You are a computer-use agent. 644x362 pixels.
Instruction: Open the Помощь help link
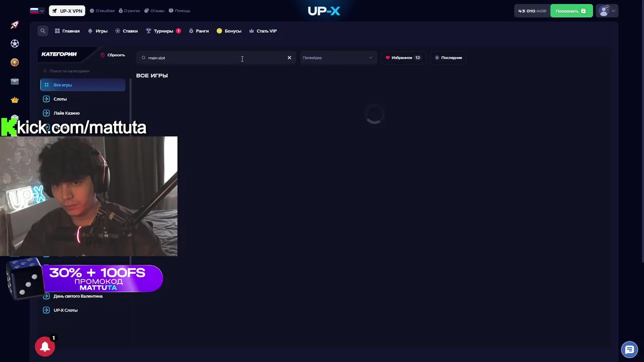(180, 11)
